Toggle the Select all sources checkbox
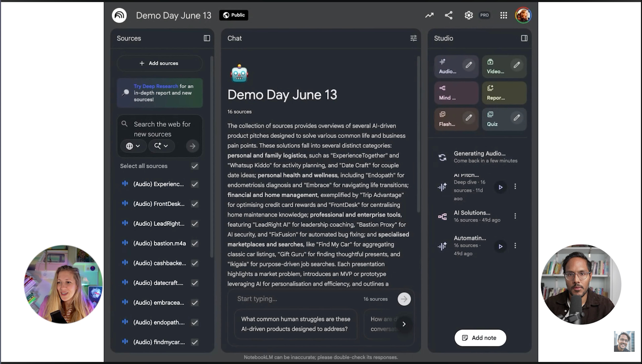This screenshot has height=364, width=642. coord(195,166)
